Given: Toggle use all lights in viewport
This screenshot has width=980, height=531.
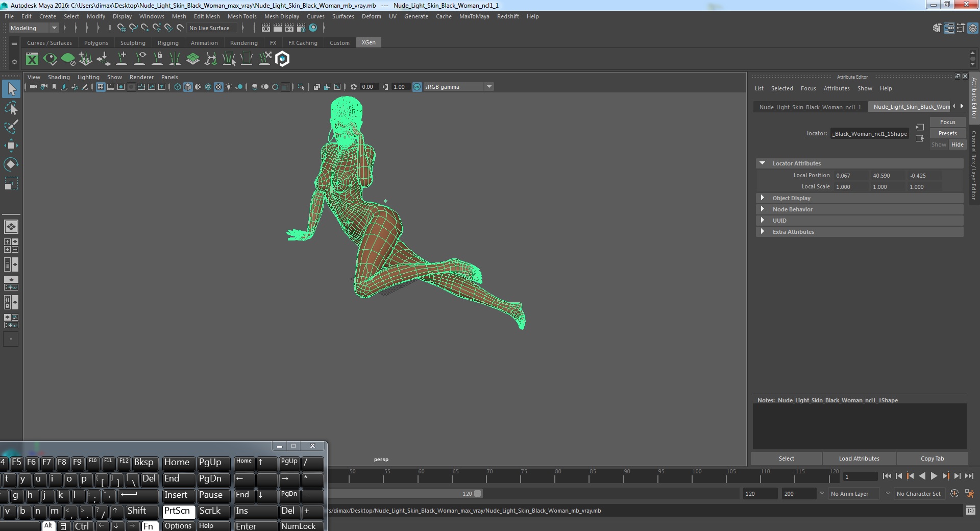Looking at the screenshot, I should click(229, 87).
